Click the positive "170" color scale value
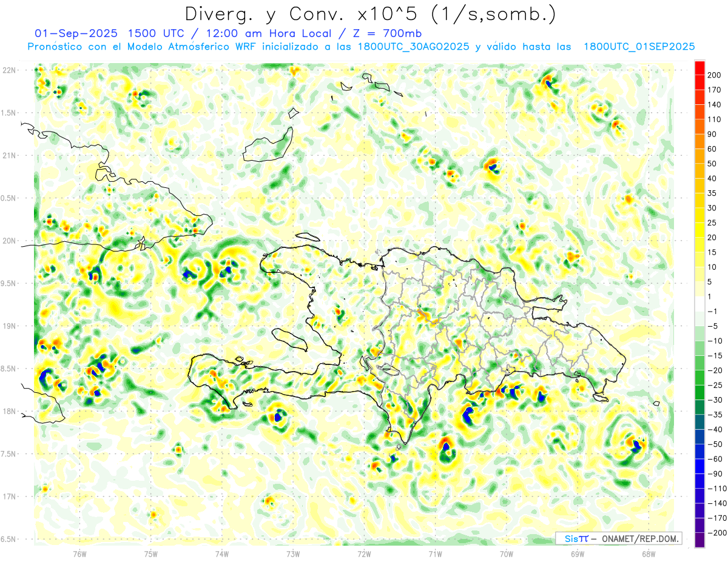The height and width of the screenshot is (562, 728). click(x=715, y=90)
